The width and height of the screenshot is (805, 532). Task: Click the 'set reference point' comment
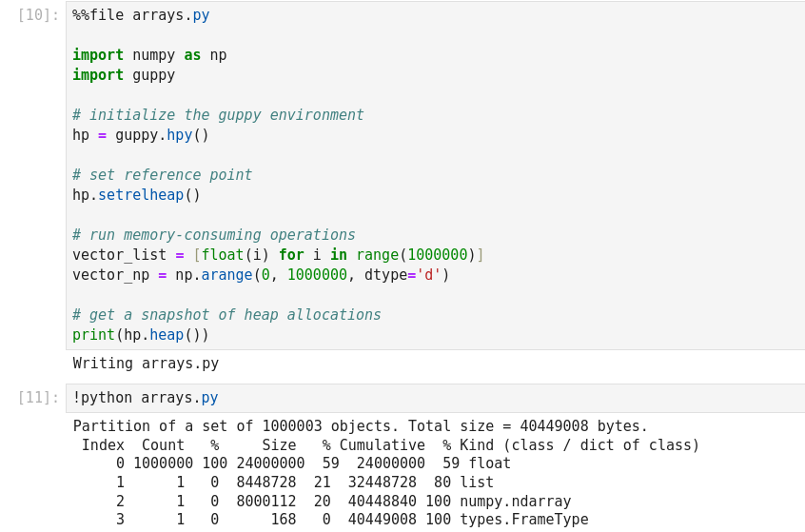click(162, 175)
